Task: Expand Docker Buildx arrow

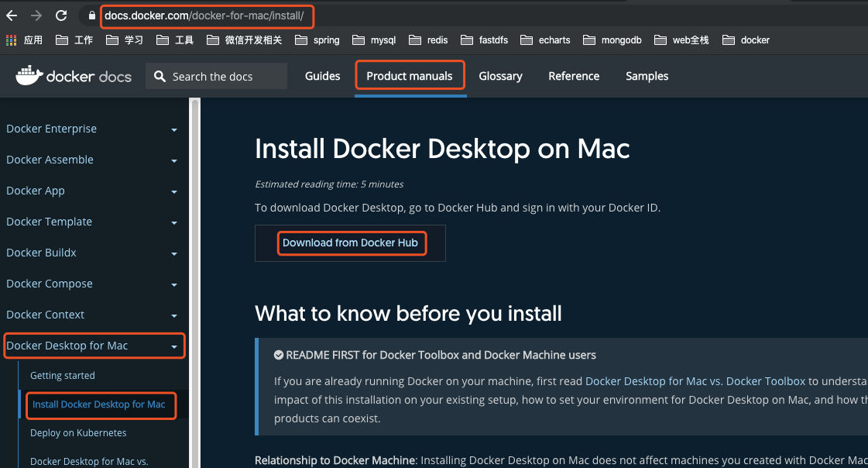Action: (173, 254)
